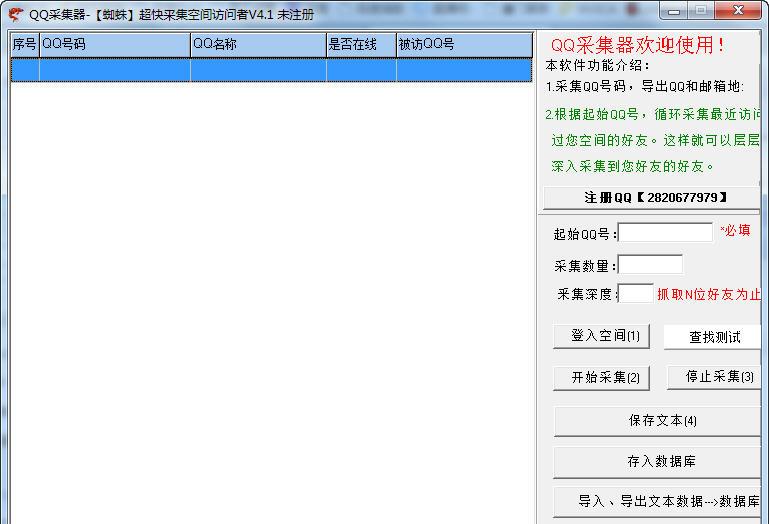This screenshot has height=524, width=769.
Task: Close the QQ采集器 window
Action: click(x=738, y=11)
